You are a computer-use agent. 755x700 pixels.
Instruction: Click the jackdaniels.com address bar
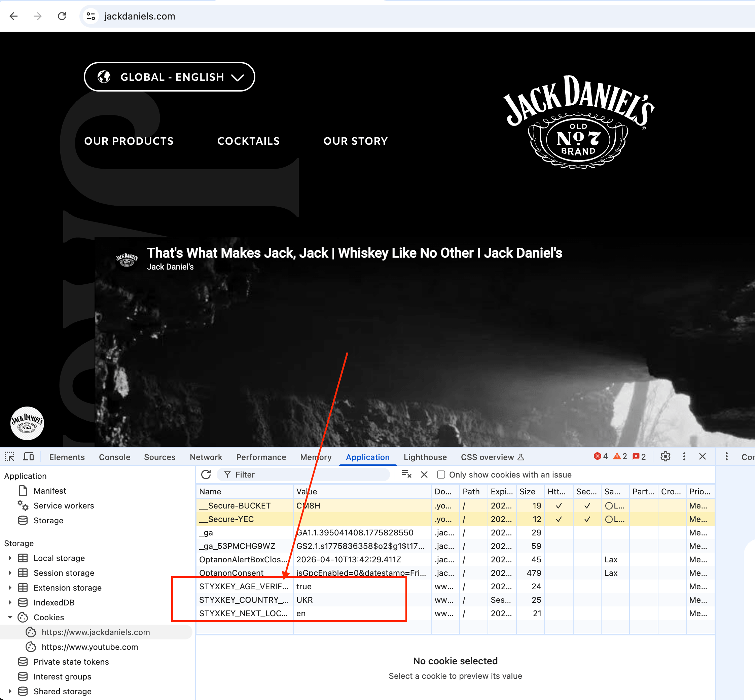[x=417, y=16]
